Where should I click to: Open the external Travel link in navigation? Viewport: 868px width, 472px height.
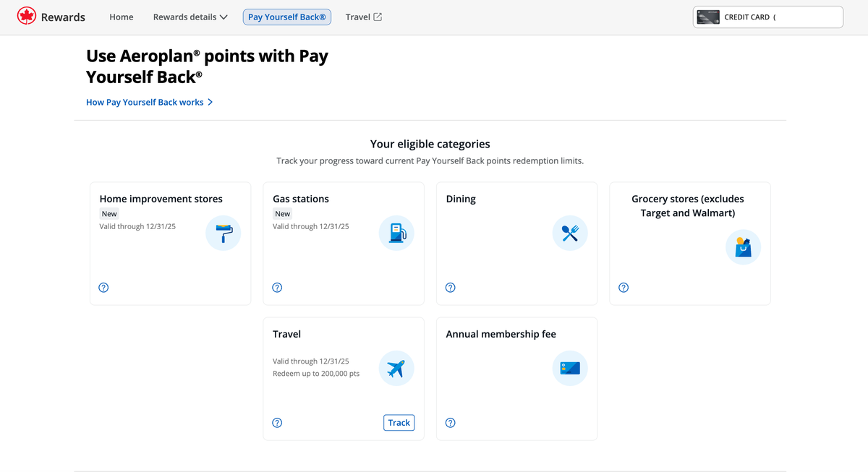[x=364, y=17]
